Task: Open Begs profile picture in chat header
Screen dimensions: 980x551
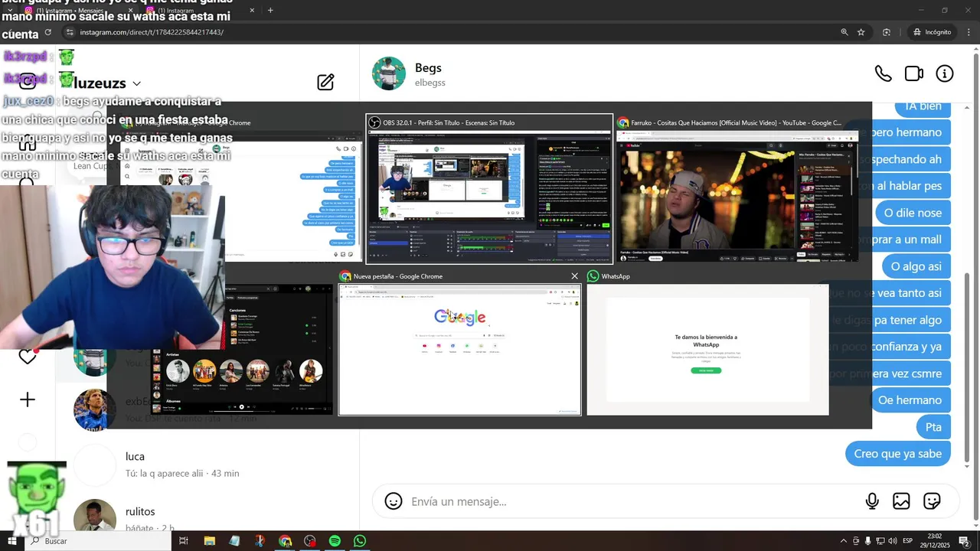Action: coord(389,73)
